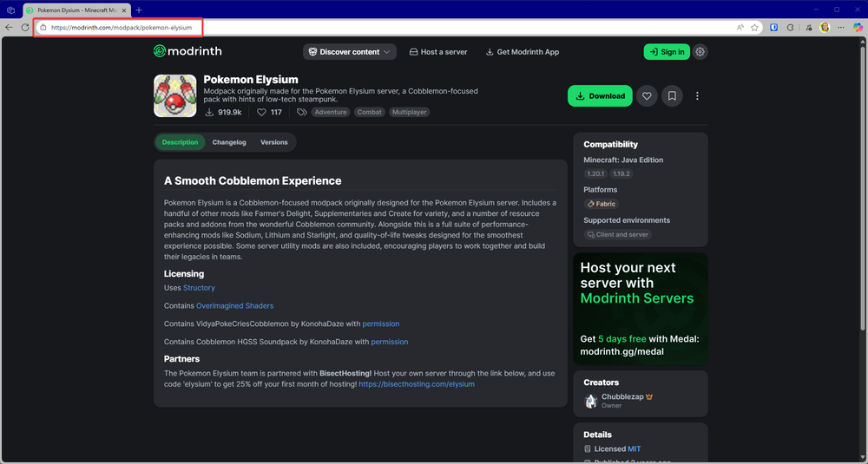This screenshot has height=464, width=868.
Task: Open the browser Settings and more menu
Action: point(841,28)
